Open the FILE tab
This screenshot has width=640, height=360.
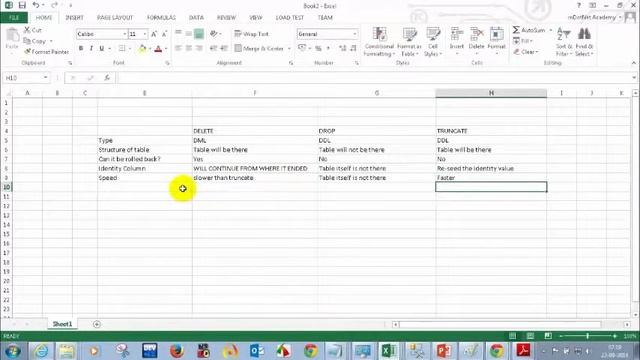point(14,18)
